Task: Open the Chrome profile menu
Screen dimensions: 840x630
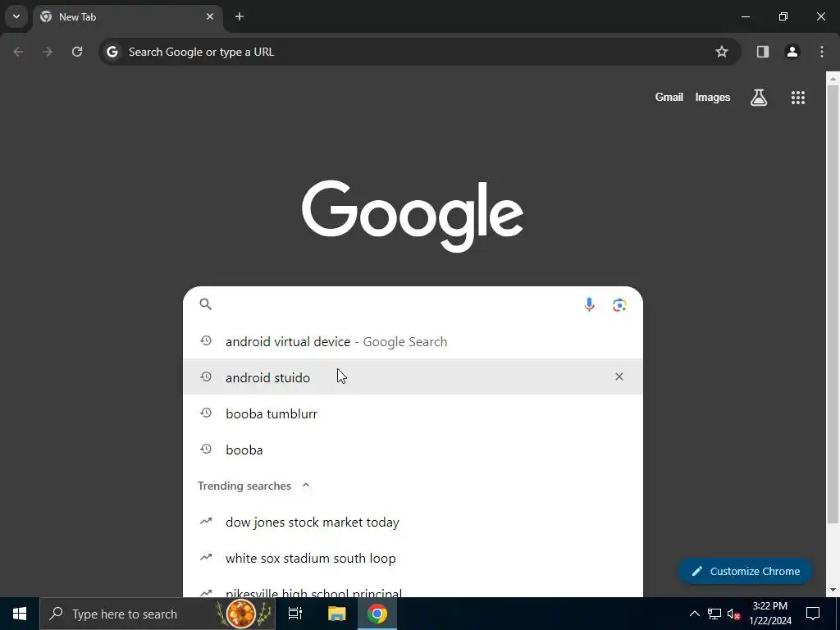Action: (792, 52)
